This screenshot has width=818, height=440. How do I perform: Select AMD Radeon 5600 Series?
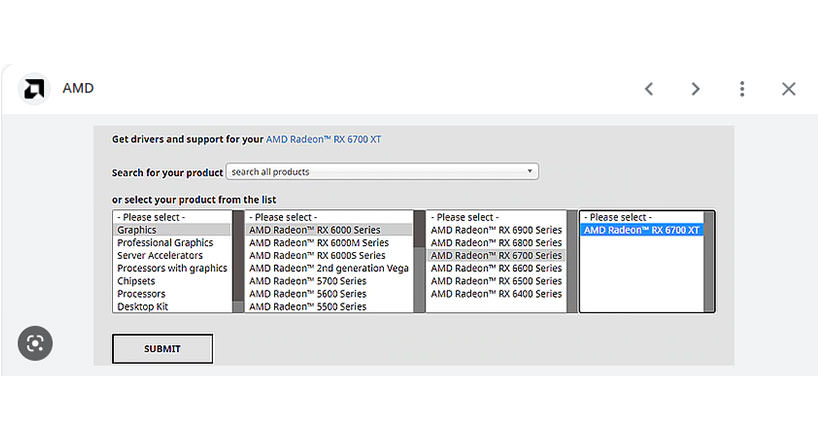329,294
